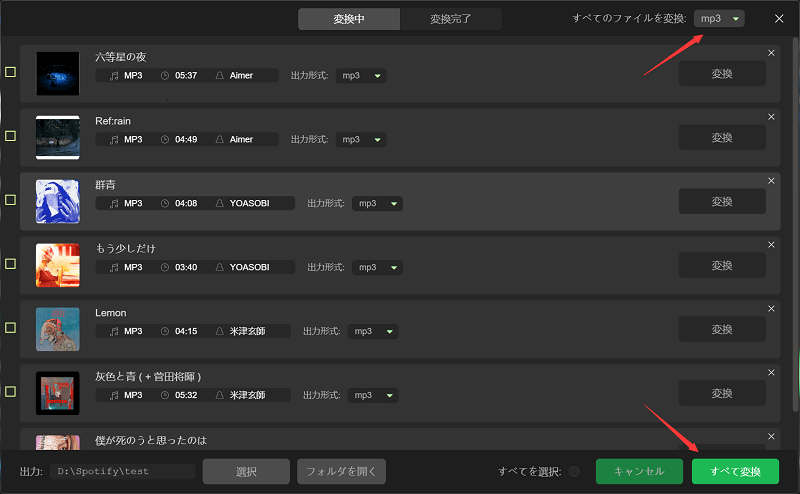Click 変換 button for Lemon
The width and height of the screenshot is (800, 494).
722,329
